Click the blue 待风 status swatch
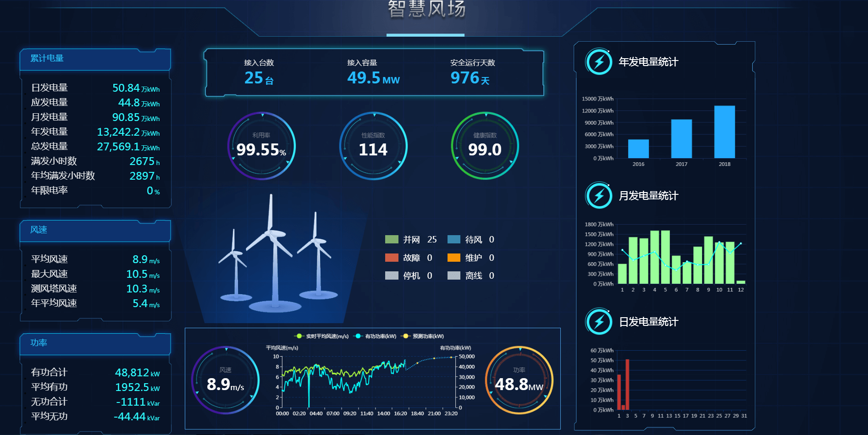Image resolution: width=868 pixels, height=435 pixels. click(454, 239)
